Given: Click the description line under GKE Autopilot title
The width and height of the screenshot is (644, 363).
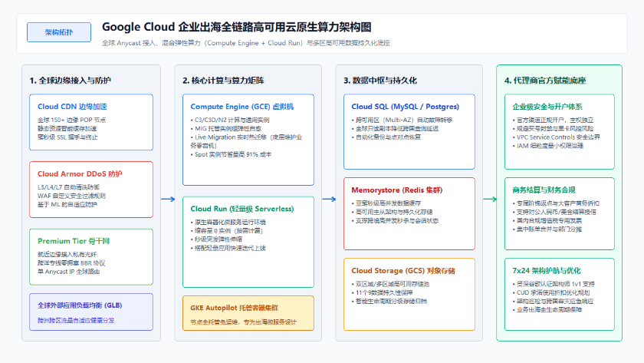Looking at the screenshot, I should tap(243, 322).
